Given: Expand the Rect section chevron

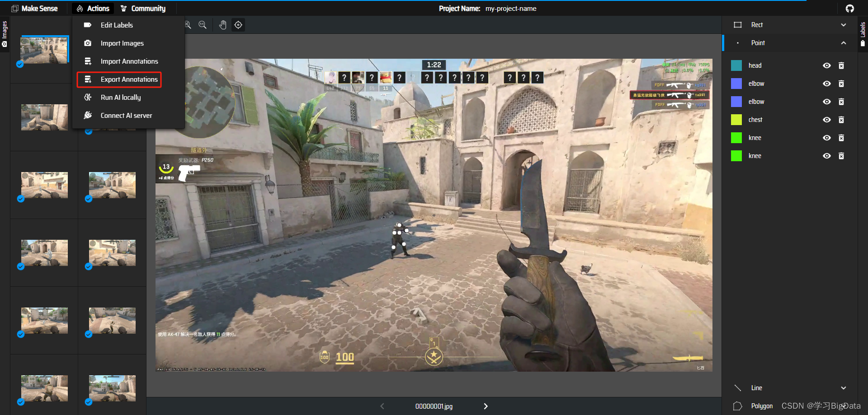Looking at the screenshot, I should point(843,25).
